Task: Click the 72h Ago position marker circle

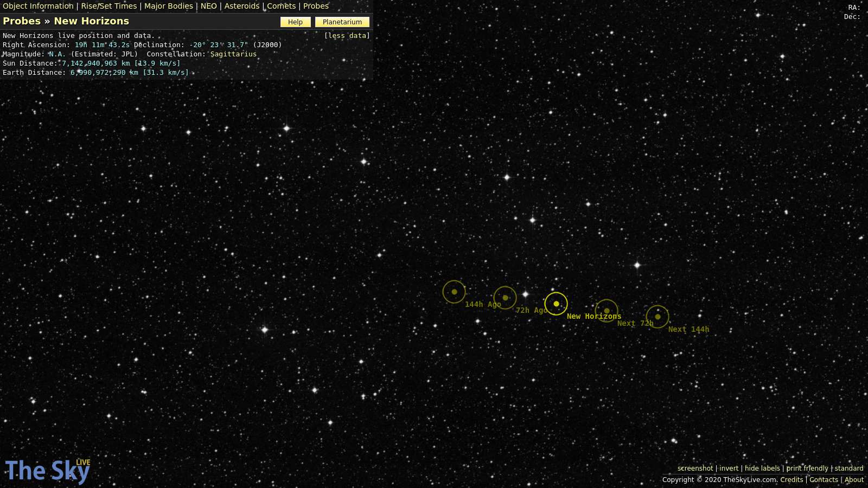Action: [x=505, y=298]
